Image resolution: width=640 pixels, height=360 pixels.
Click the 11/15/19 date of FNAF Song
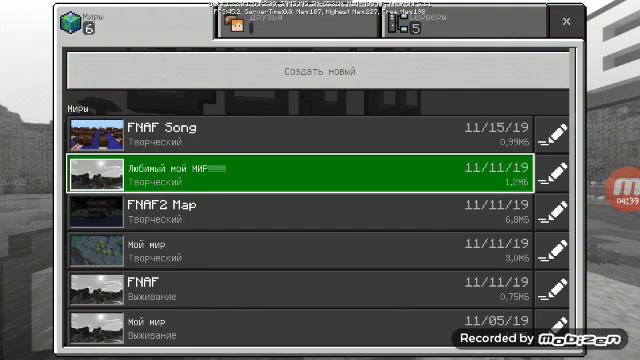coord(496,128)
